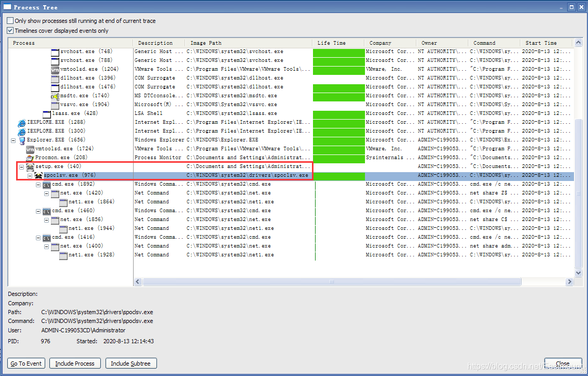
Task: Click the IEXPLORE.EXE (1300) Internet Explorer icon
Action: [x=22, y=132]
